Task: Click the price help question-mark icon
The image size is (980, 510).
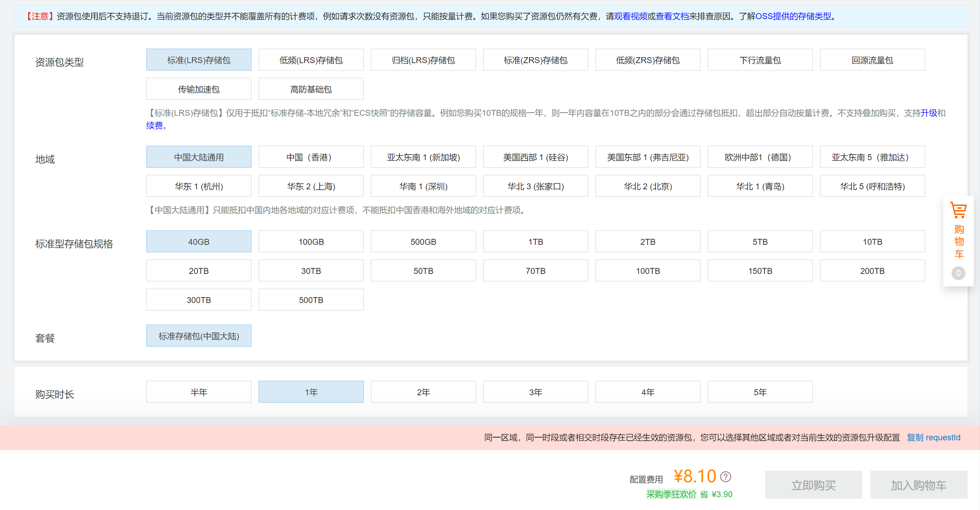Action: coord(726,476)
